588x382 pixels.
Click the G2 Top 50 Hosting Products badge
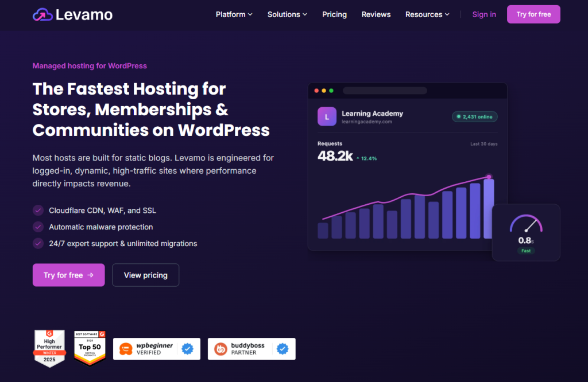pos(90,348)
